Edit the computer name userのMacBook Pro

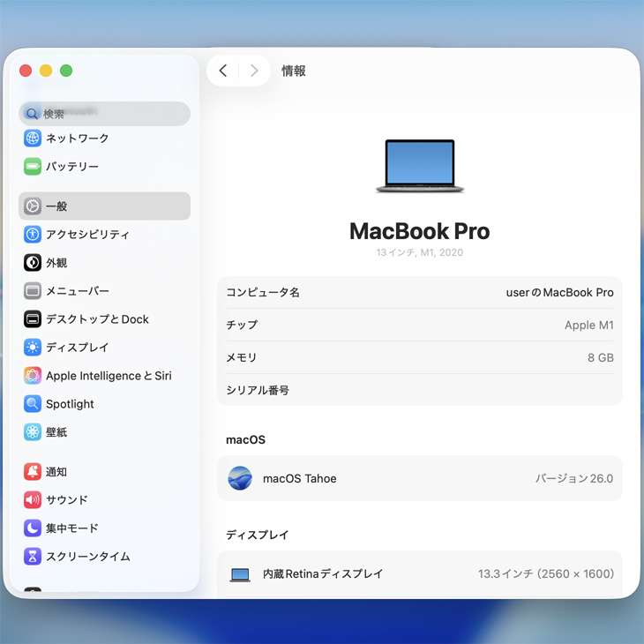[559, 292]
